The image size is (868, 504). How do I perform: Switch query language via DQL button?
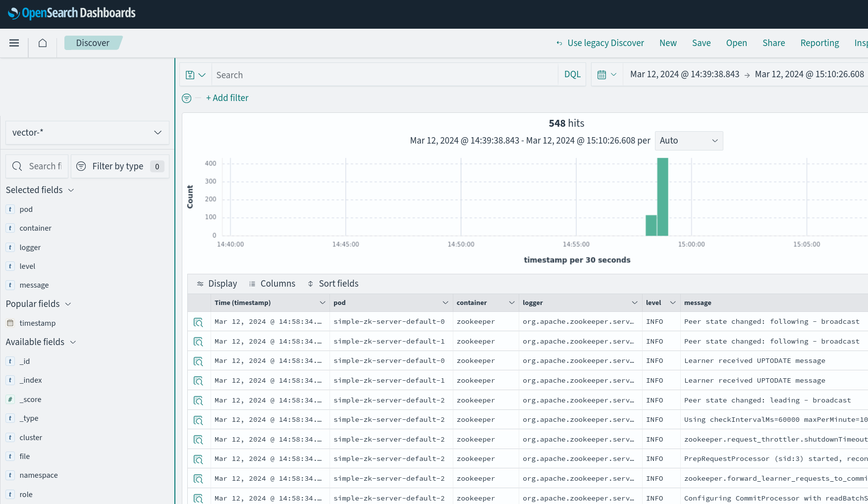[x=572, y=75]
